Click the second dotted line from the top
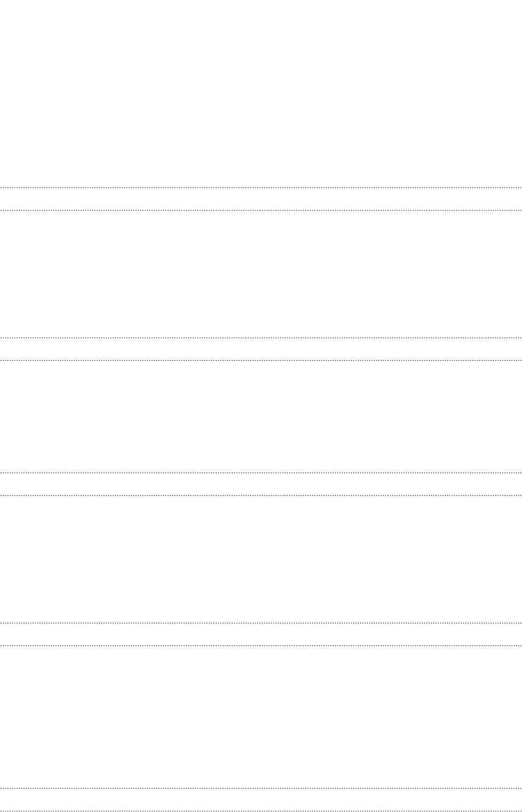 pyautogui.click(x=261, y=210)
